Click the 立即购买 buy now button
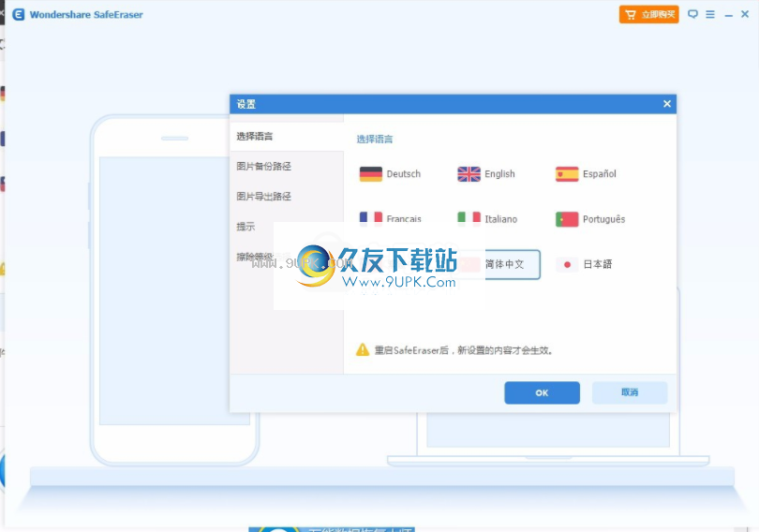The height and width of the screenshot is (532, 759). (x=648, y=14)
